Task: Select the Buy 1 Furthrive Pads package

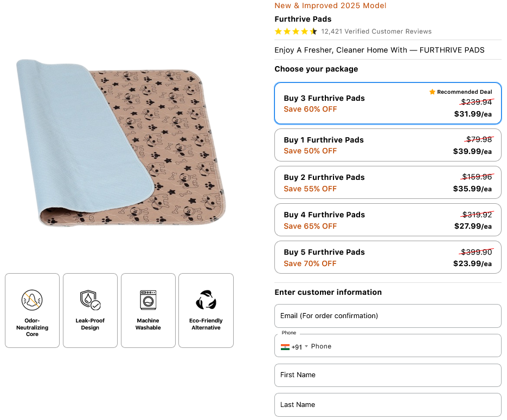Action: tap(388, 145)
